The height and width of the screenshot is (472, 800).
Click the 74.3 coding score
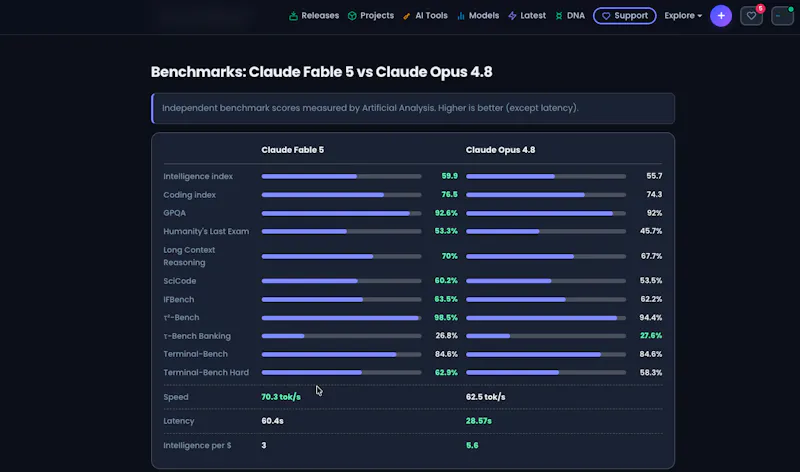654,194
